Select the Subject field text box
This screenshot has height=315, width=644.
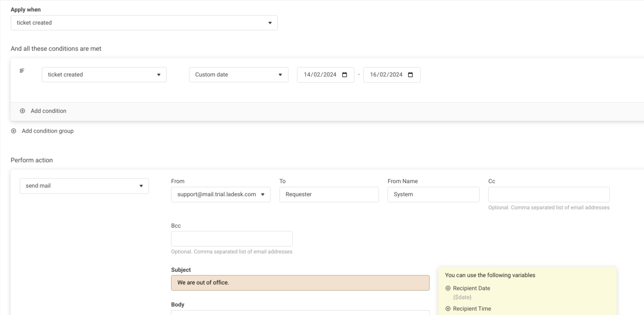[x=300, y=283]
